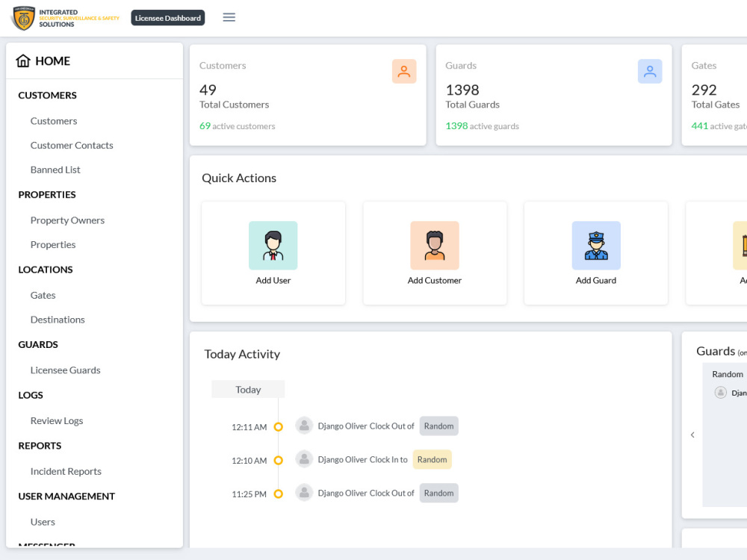Click the 12:10 AM timeline circle marker

click(x=278, y=461)
